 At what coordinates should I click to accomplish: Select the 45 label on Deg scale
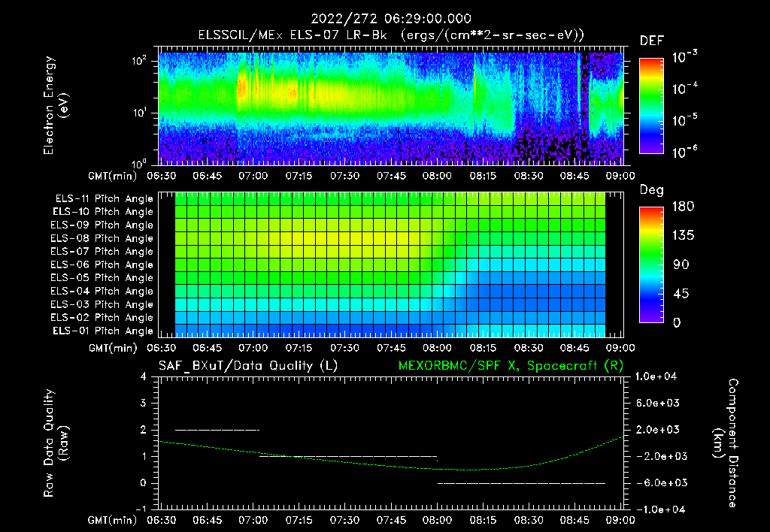(681, 294)
